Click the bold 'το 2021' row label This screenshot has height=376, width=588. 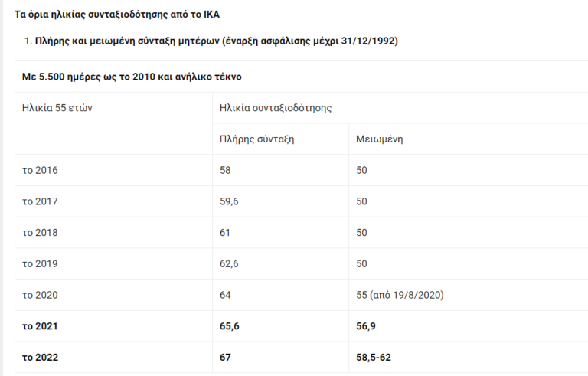tap(41, 326)
